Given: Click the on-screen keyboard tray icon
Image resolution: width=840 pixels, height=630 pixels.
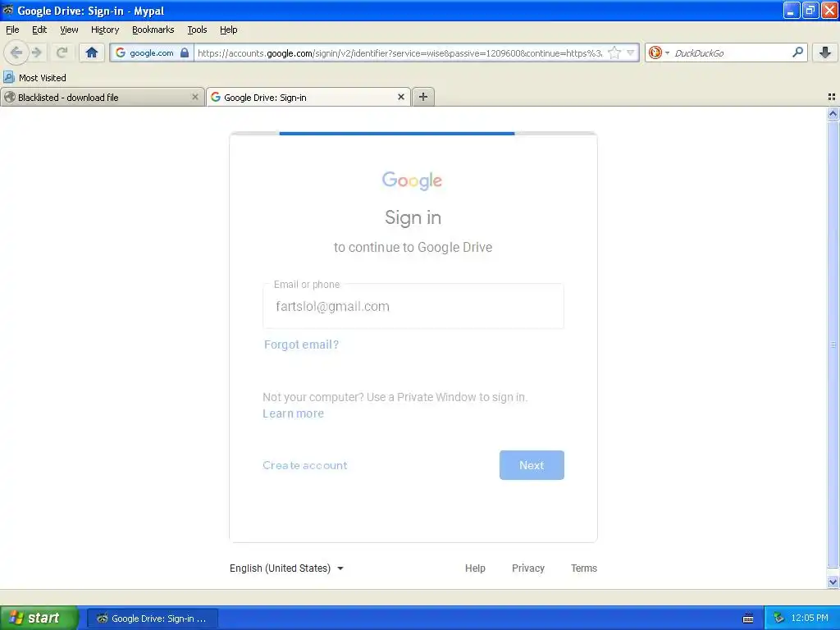Looking at the screenshot, I should tap(748, 619).
